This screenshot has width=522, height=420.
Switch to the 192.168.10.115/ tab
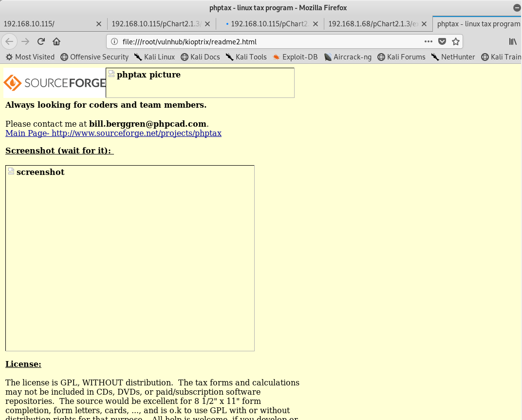coord(53,24)
